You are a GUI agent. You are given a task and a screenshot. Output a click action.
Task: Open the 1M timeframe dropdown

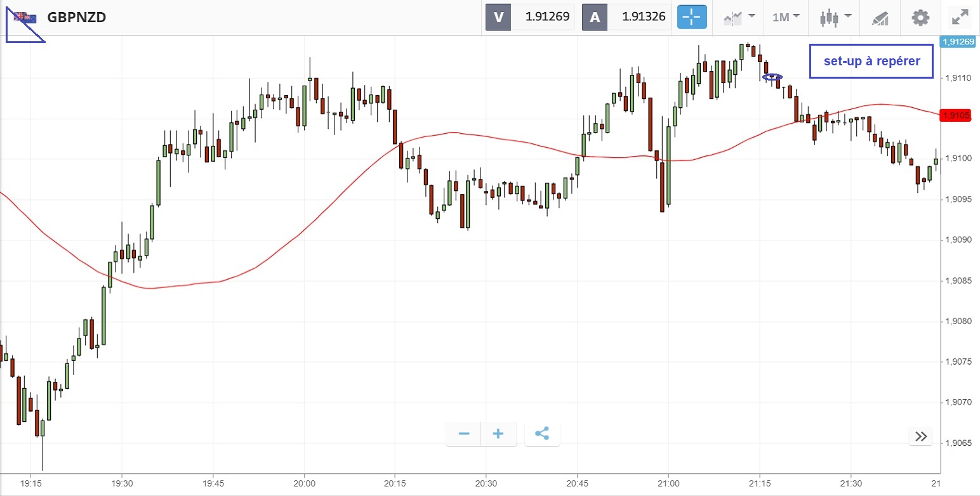point(786,17)
